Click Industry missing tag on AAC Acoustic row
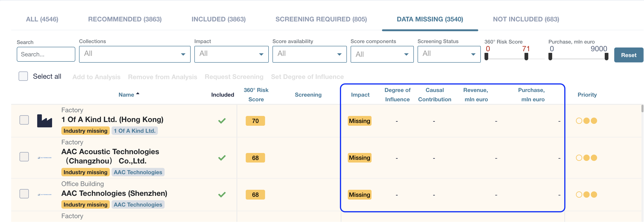 click(x=85, y=173)
